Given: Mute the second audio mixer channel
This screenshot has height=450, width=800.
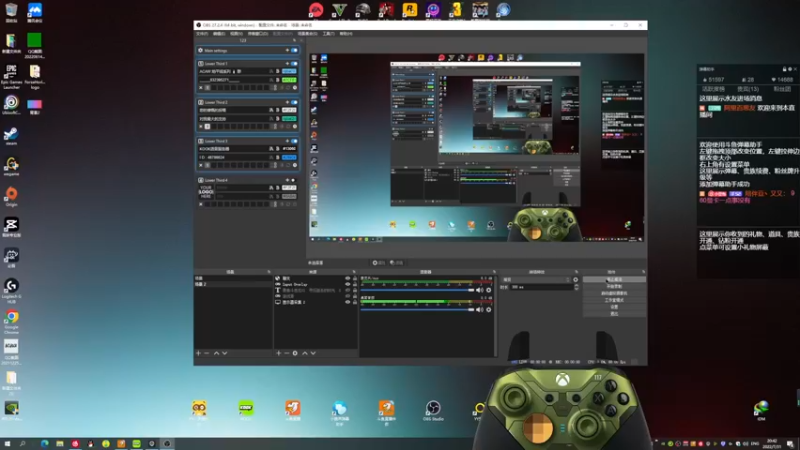Looking at the screenshot, I should tap(480, 310).
